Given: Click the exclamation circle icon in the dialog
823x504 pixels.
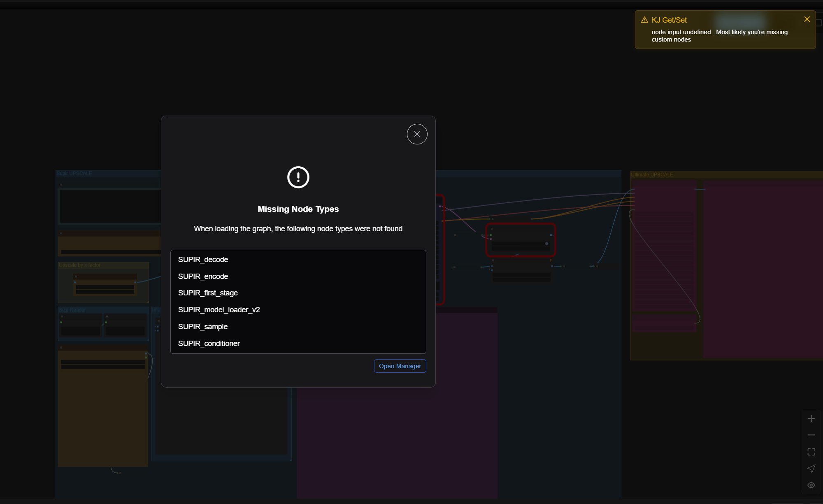Looking at the screenshot, I should [x=298, y=177].
